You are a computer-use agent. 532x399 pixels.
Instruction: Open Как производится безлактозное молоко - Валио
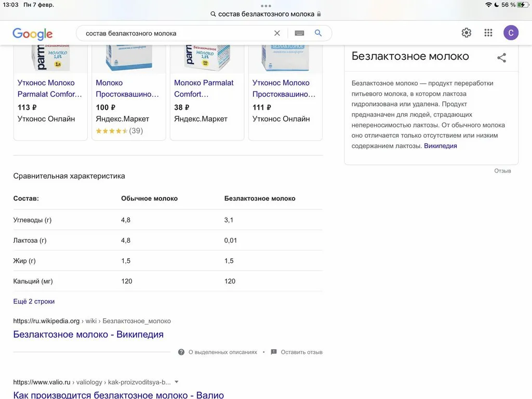[x=118, y=395]
